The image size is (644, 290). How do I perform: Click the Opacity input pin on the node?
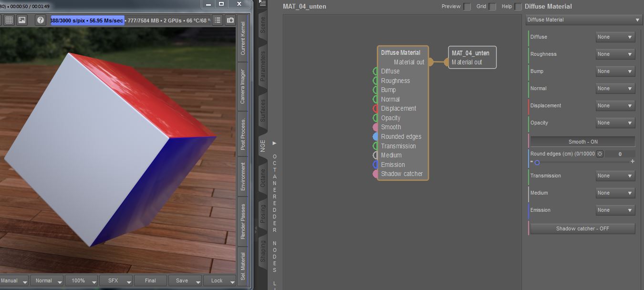click(375, 118)
